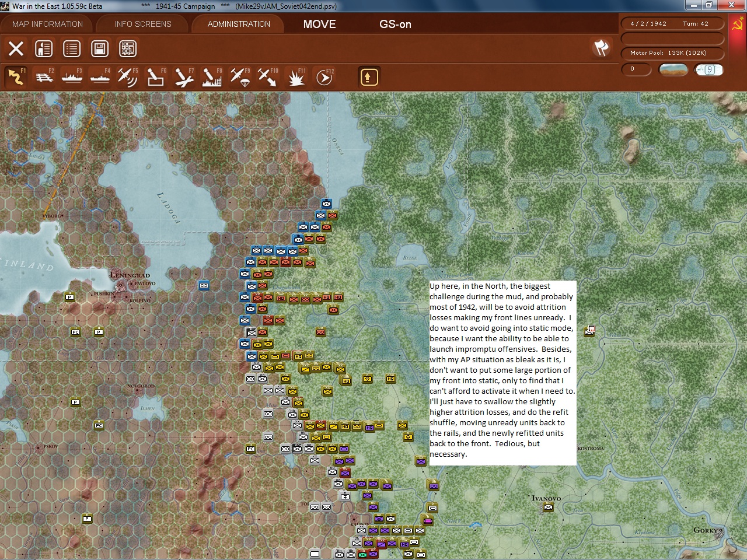
Task: Select the F7 bomb airfield icon
Action: pyautogui.click(x=184, y=76)
